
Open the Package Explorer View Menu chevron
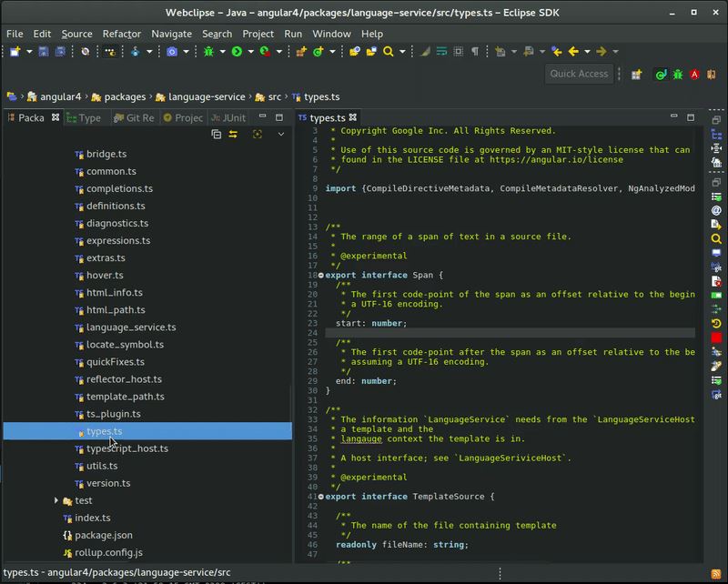point(281,134)
